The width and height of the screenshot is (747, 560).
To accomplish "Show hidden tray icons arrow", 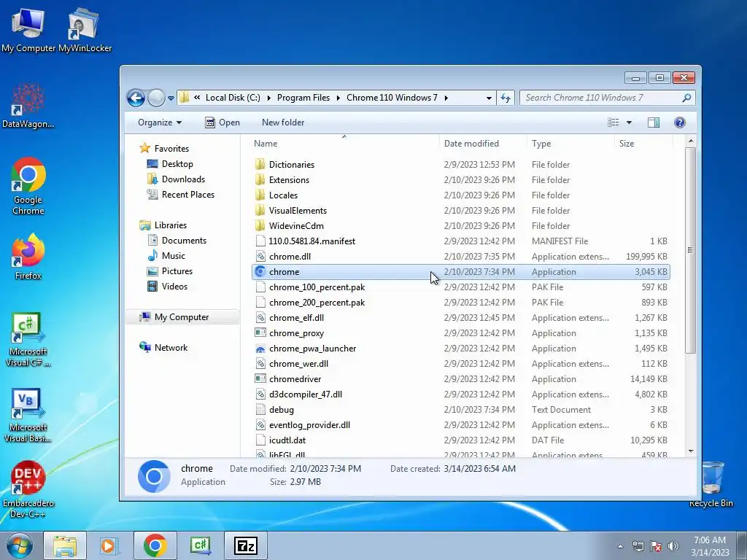I will pyautogui.click(x=620, y=546).
